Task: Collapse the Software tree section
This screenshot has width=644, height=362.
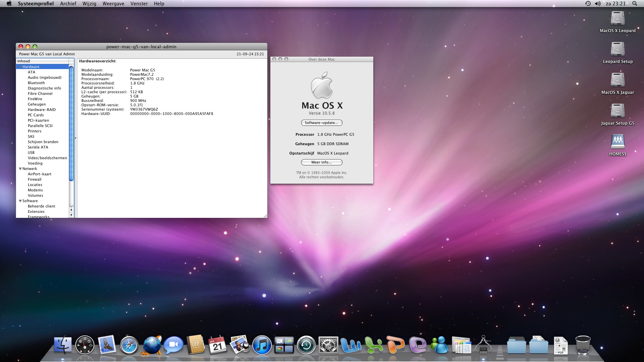Action: (20, 201)
